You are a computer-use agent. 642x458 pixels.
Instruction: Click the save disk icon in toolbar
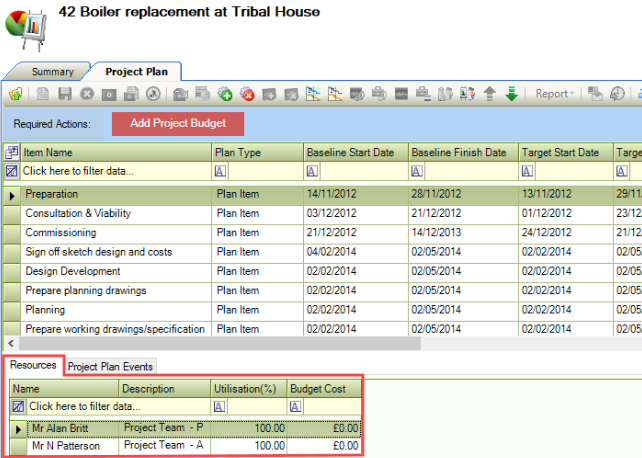point(64,94)
